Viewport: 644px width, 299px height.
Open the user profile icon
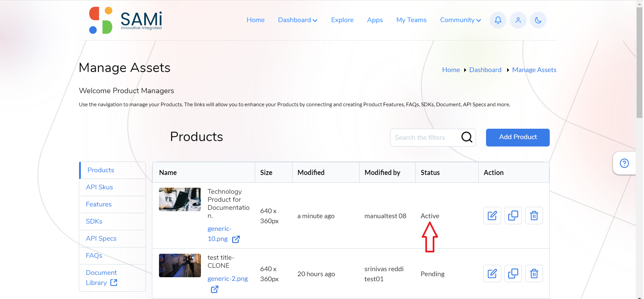[518, 20]
